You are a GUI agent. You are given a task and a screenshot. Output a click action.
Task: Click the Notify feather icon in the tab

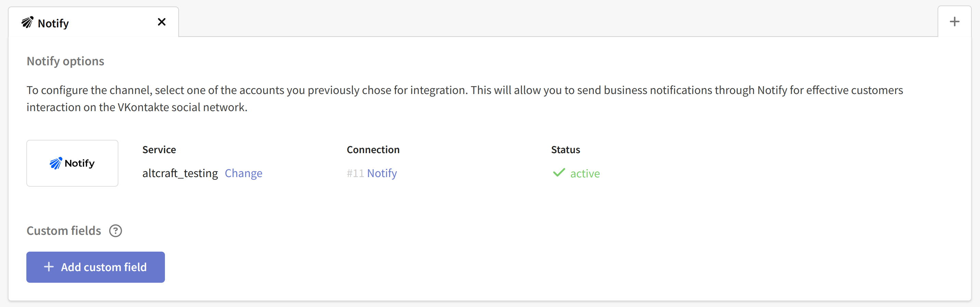click(27, 23)
